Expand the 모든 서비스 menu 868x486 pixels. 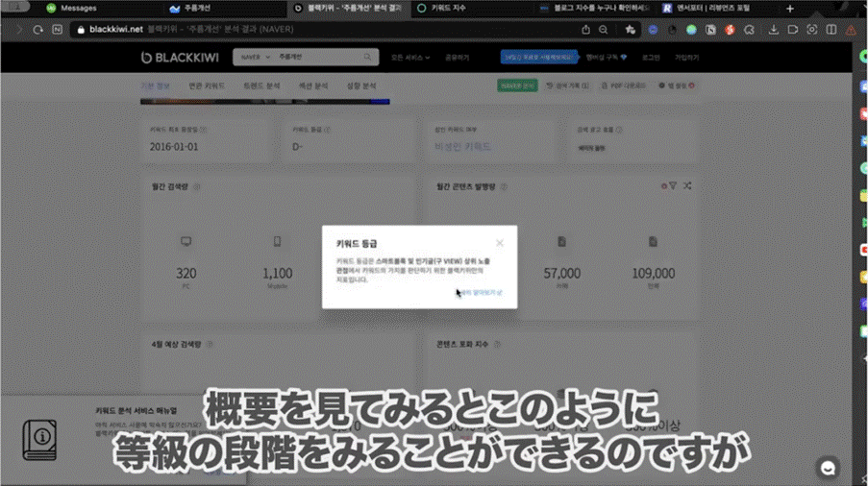pyautogui.click(x=410, y=58)
